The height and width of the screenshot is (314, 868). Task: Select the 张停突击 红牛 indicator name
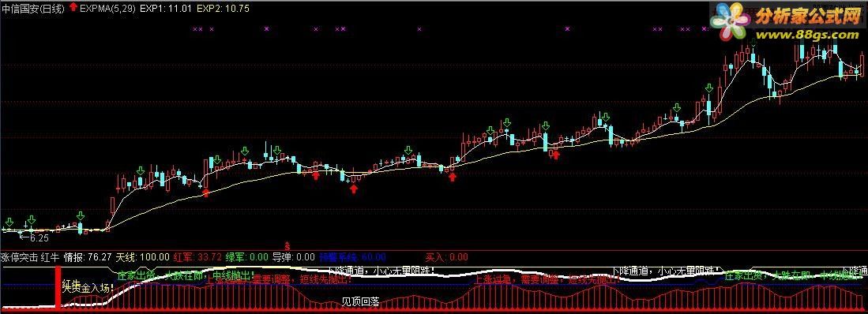tap(30, 257)
